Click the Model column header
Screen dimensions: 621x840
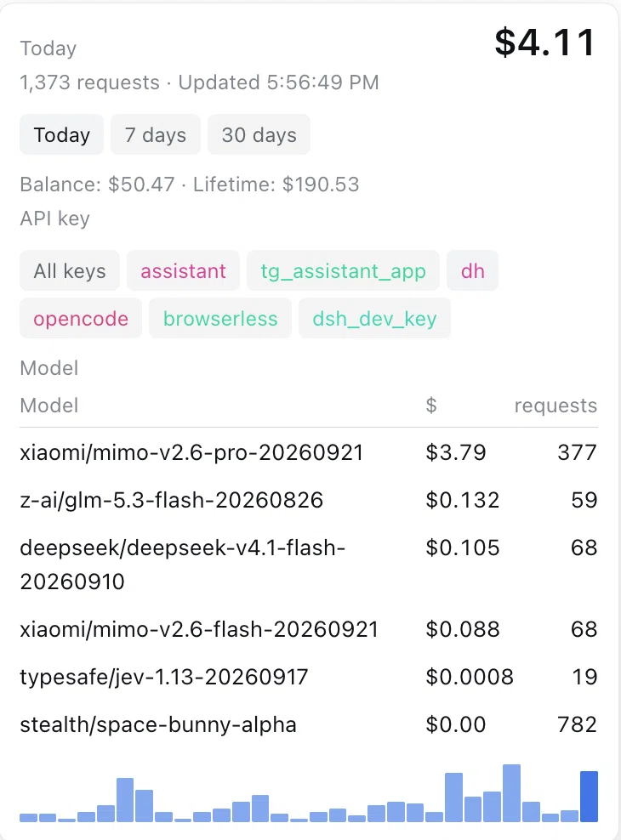49,406
